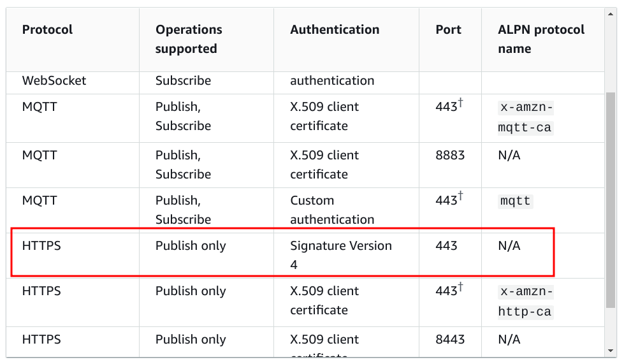Viewport: 624px width, 364px height.
Task: Select the x-amzn-mqtt-ca ALPN value
Action: click(525, 117)
